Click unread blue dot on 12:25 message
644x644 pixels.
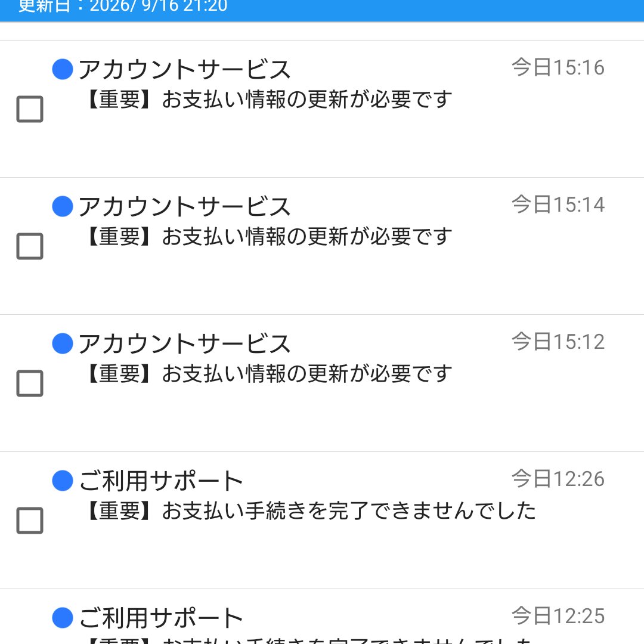tap(63, 618)
